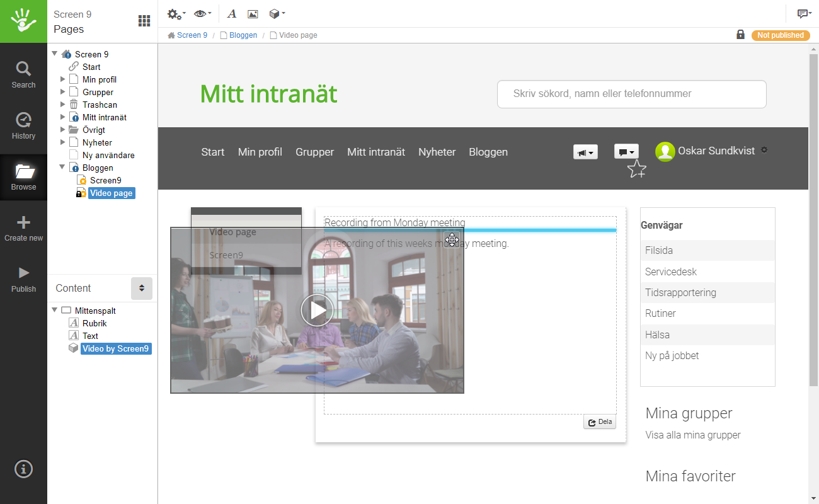Collapse the Screen 9 tree root
Image resolution: width=819 pixels, height=504 pixels.
[x=55, y=54]
